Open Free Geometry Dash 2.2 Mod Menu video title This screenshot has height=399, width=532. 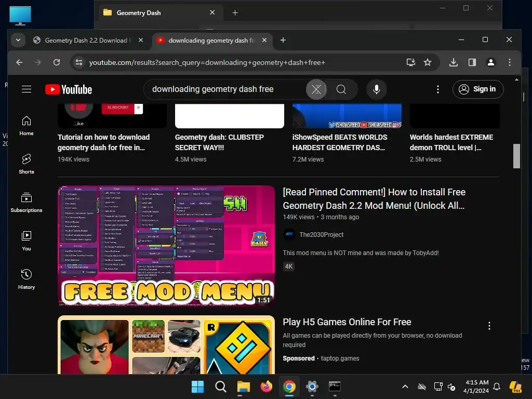374,199
